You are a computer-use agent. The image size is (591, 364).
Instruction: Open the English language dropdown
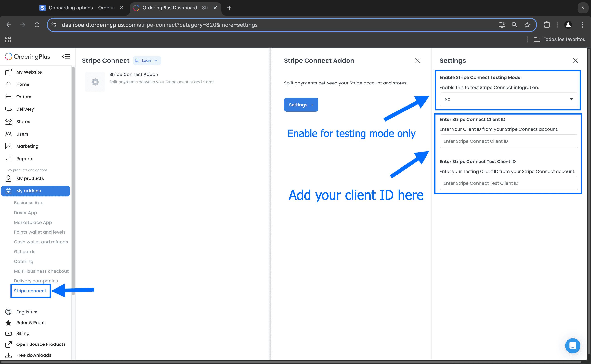pyautogui.click(x=27, y=312)
